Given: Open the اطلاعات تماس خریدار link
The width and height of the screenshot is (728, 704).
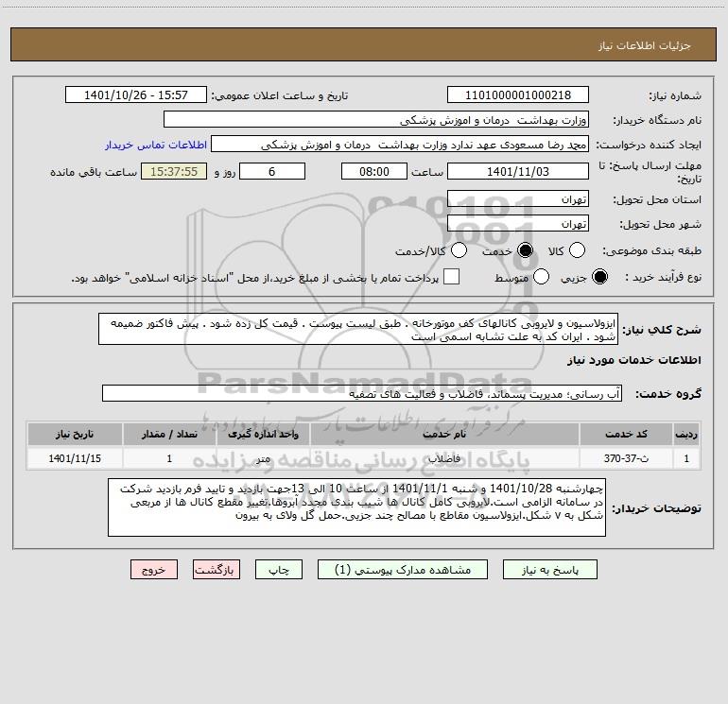Looking at the screenshot, I should click(156, 145).
